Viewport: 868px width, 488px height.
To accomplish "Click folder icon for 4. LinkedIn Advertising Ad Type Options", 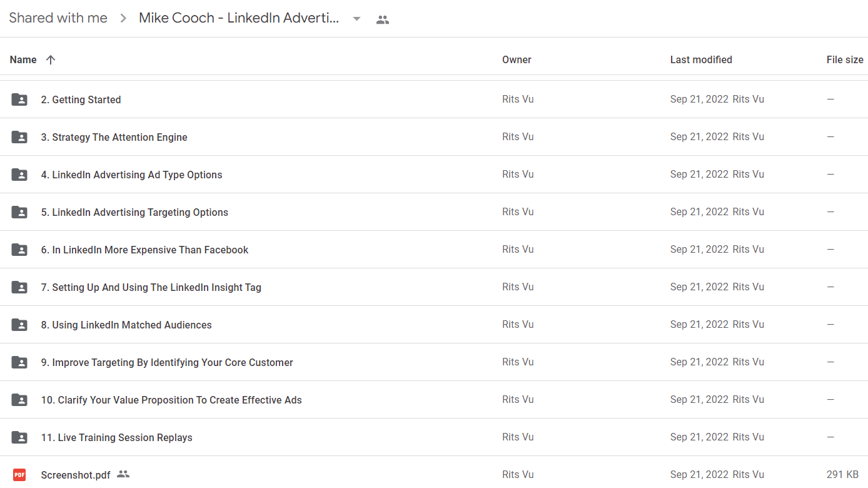I will (x=19, y=175).
